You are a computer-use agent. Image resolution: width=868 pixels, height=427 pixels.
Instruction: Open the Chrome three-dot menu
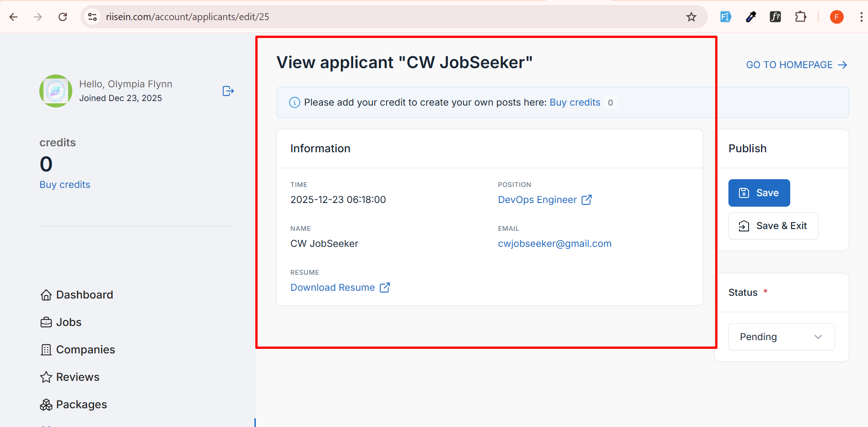[861, 17]
